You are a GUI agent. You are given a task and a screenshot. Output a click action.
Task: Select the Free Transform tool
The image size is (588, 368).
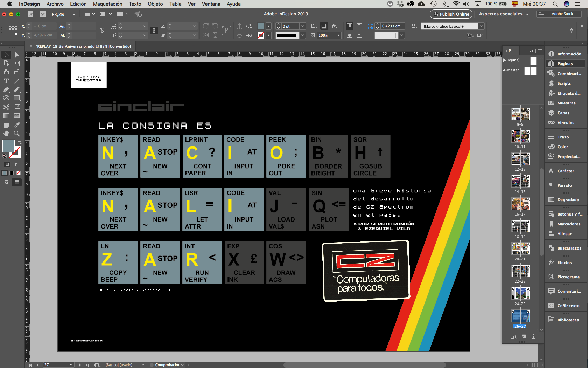coord(16,107)
